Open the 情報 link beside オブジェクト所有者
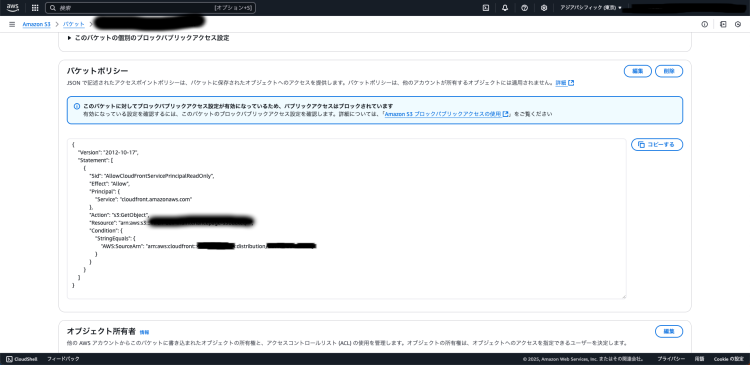This screenshot has height=365, width=750. (x=144, y=332)
